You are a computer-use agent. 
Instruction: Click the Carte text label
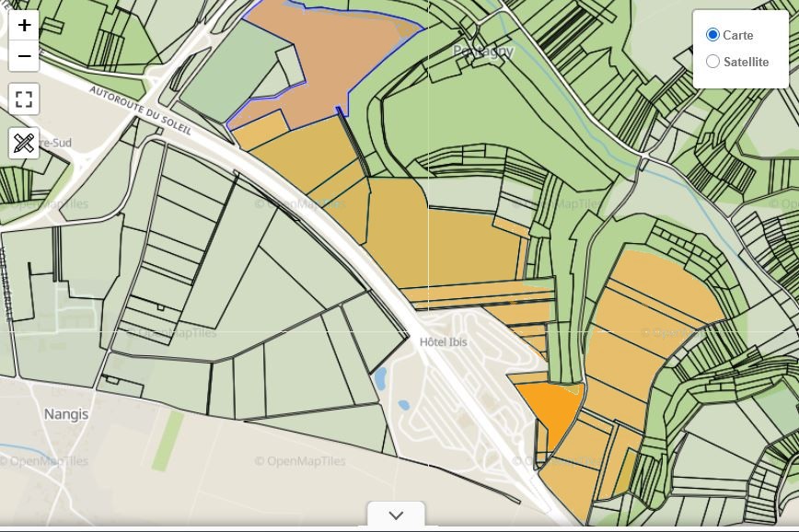pyautogui.click(x=737, y=35)
